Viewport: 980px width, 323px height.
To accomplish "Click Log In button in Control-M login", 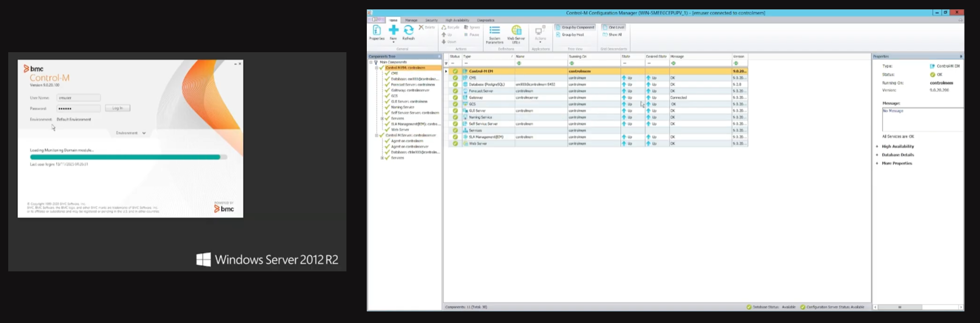I will click(x=117, y=108).
